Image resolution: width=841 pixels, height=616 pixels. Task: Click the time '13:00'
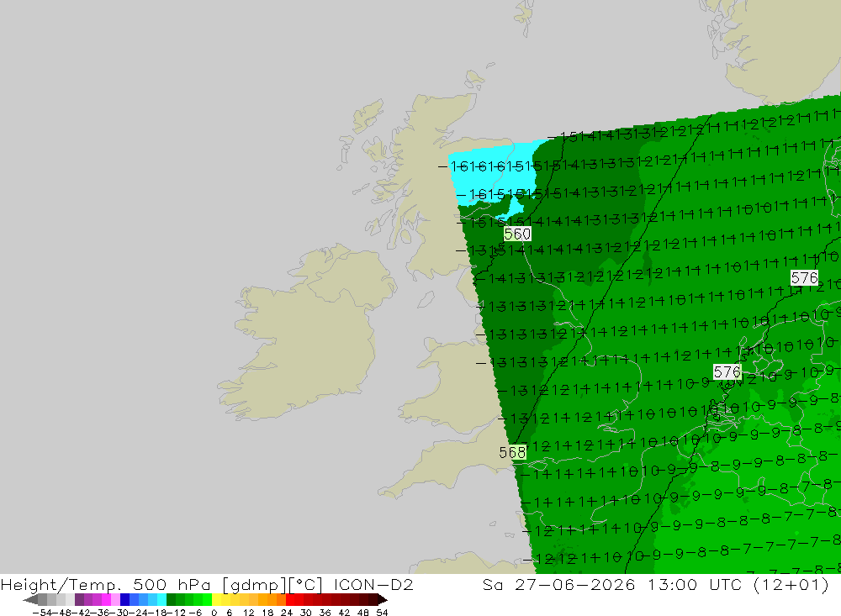pos(672,585)
